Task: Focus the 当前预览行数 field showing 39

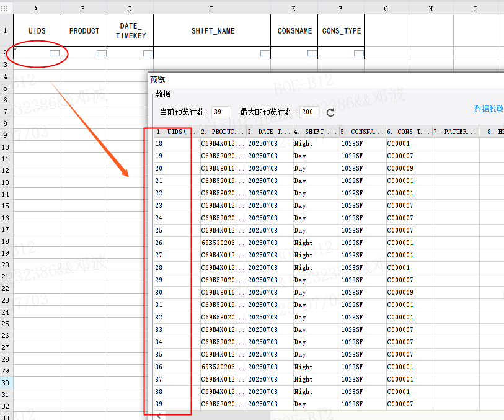Action: click(221, 112)
